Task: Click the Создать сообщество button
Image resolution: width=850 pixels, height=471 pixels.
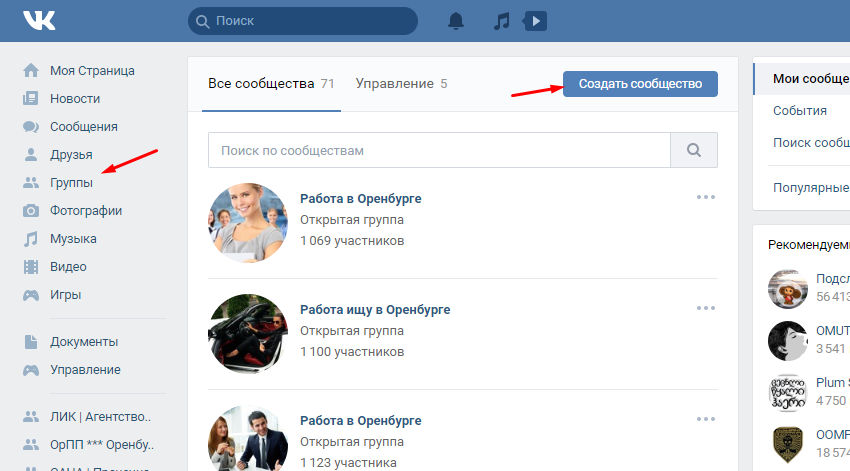Action: tap(640, 84)
